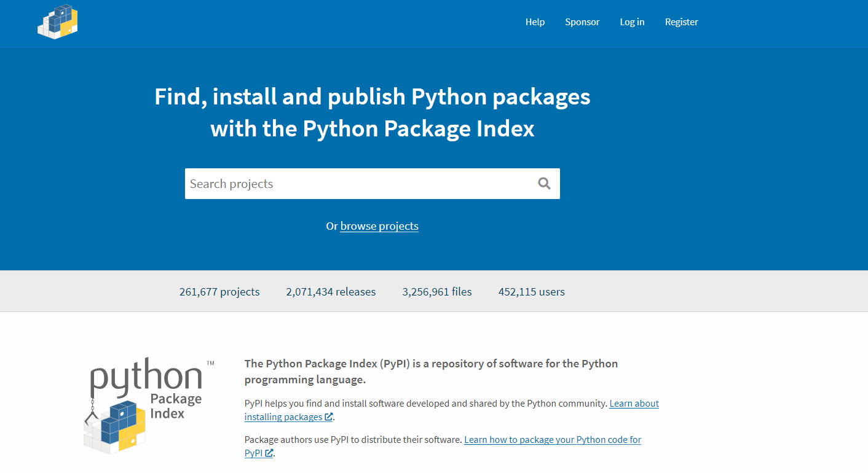868x473 pixels.
Task: Open the Sponsor page
Action: coord(582,21)
